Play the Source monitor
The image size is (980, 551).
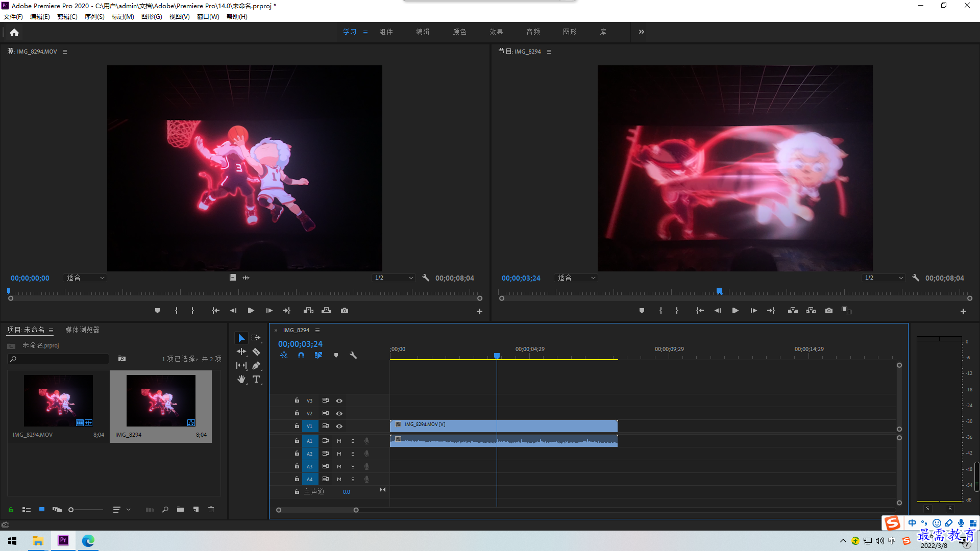tap(251, 311)
